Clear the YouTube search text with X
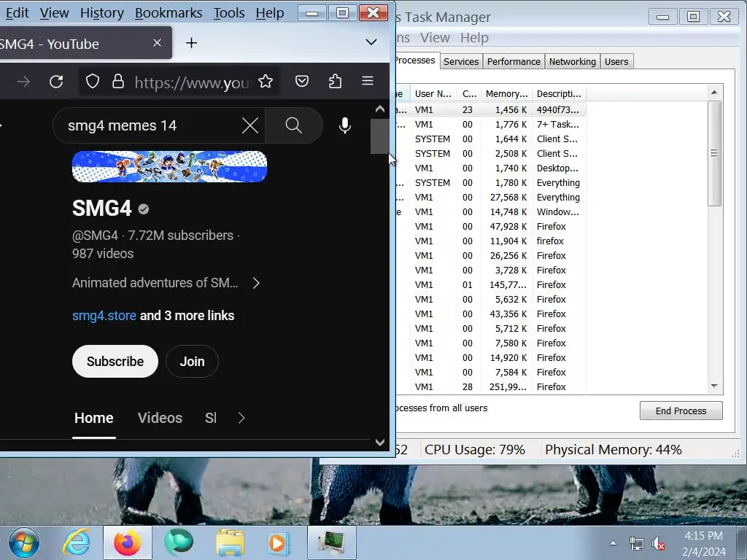The height and width of the screenshot is (560, 747). 249,125
